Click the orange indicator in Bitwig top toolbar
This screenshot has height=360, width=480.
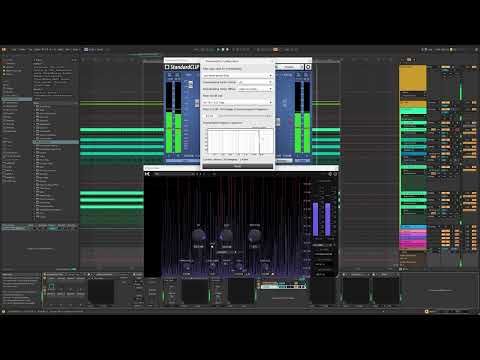click(x=275, y=50)
